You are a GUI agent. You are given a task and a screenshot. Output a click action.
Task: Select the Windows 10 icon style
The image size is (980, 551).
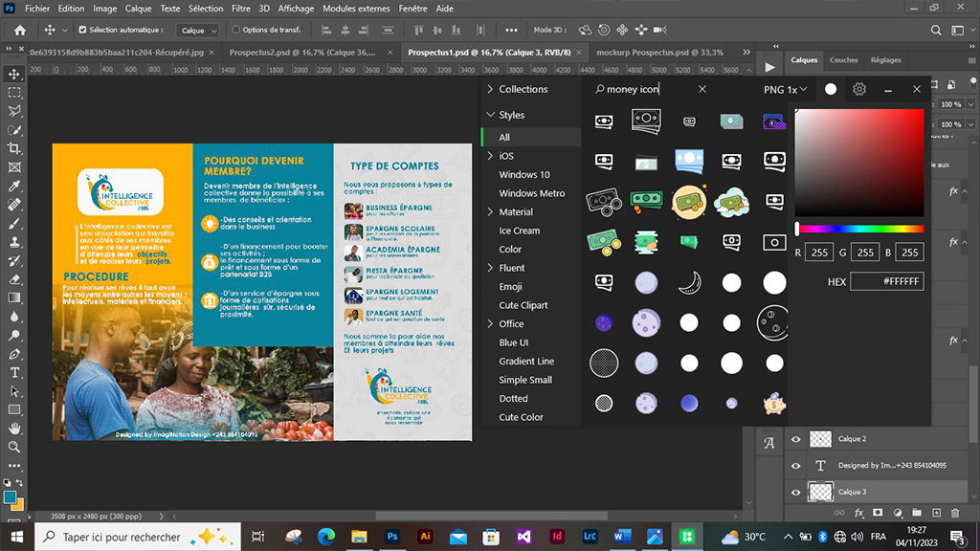coord(524,174)
